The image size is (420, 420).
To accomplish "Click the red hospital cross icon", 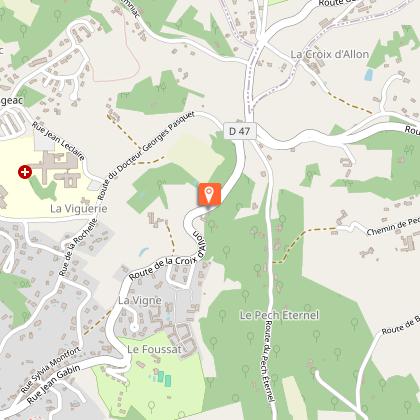I will [25, 172].
